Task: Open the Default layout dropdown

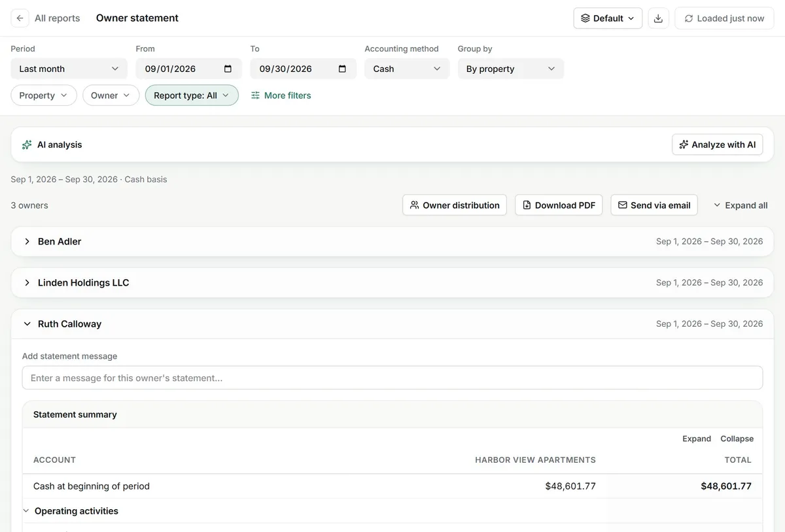Action: (x=608, y=18)
